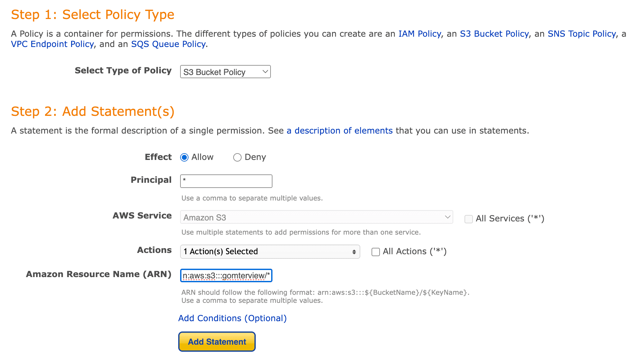The width and height of the screenshot is (644, 363).
Task: Expand the AWS Service dropdown
Action: (316, 217)
